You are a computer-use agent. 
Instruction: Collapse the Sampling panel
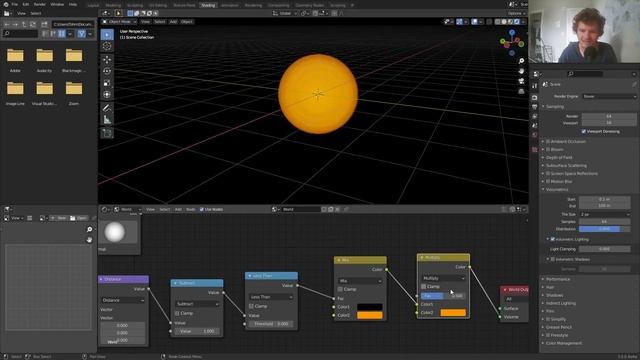pyautogui.click(x=555, y=107)
